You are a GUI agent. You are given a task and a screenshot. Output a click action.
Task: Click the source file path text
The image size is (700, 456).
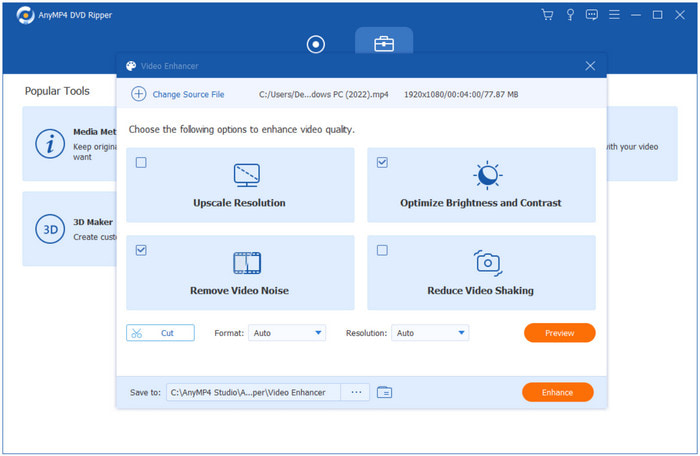click(x=324, y=94)
